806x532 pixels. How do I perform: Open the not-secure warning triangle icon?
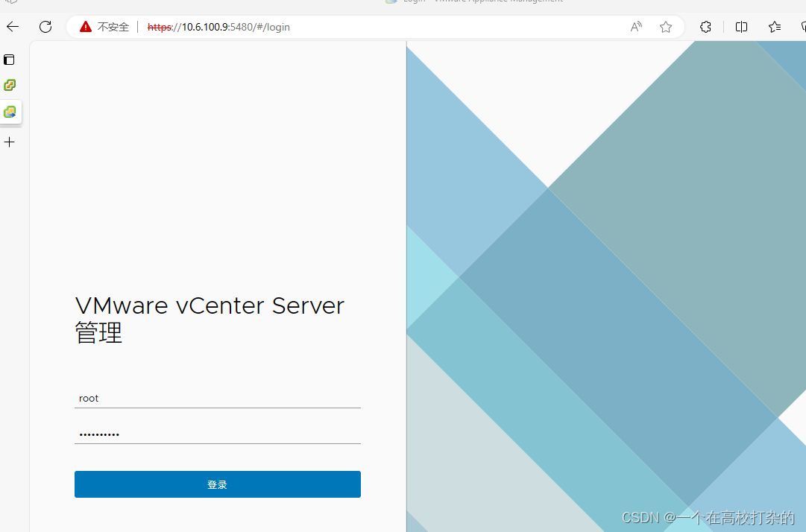coord(85,27)
